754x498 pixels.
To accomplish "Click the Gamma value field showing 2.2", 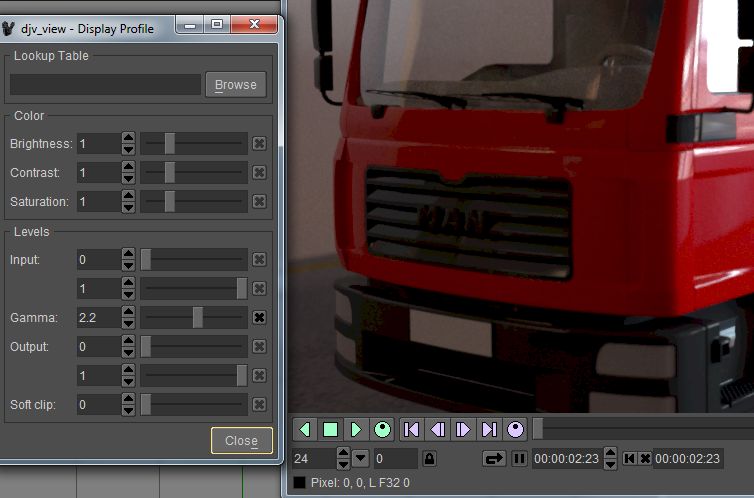I will [99, 318].
